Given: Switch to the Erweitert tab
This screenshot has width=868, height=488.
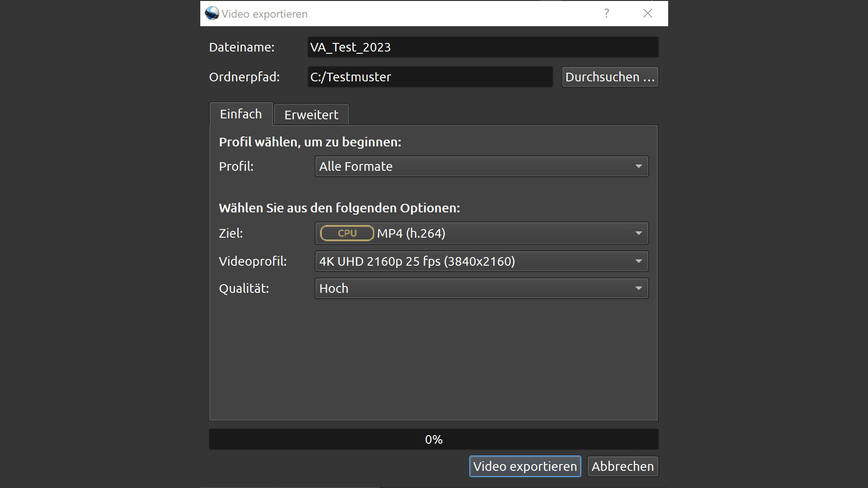Looking at the screenshot, I should tap(311, 115).
